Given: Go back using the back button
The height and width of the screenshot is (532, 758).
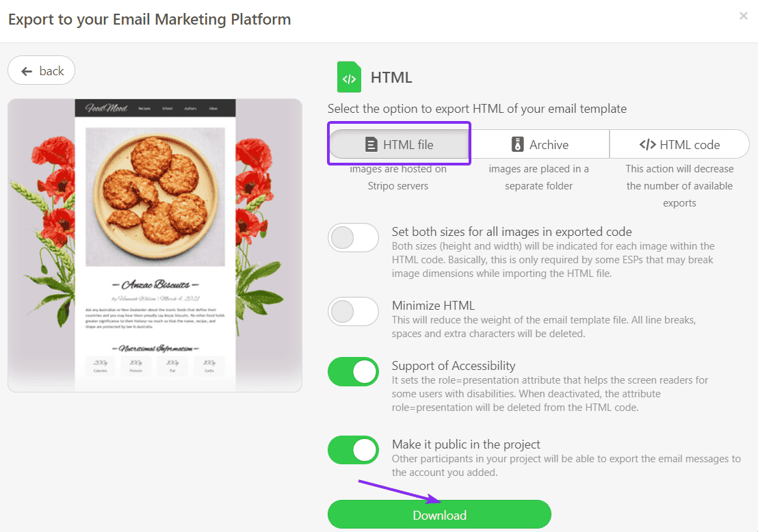Looking at the screenshot, I should coord(41,70).
